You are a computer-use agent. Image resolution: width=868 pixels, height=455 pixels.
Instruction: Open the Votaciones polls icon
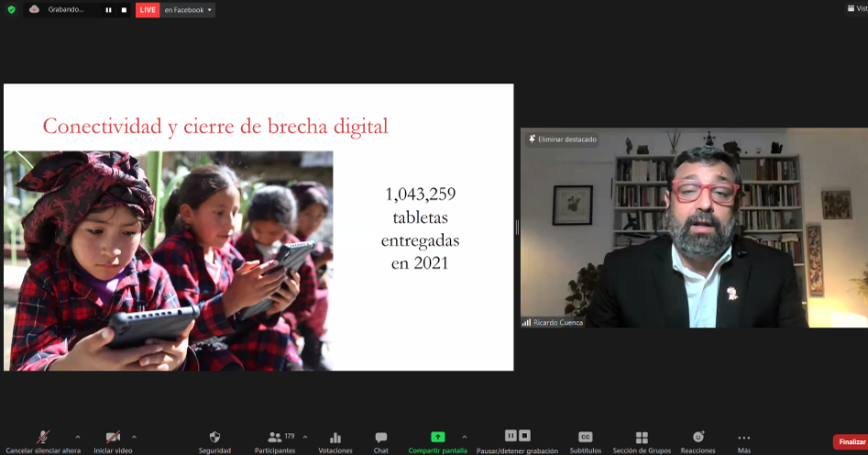[x=335, y=438]
